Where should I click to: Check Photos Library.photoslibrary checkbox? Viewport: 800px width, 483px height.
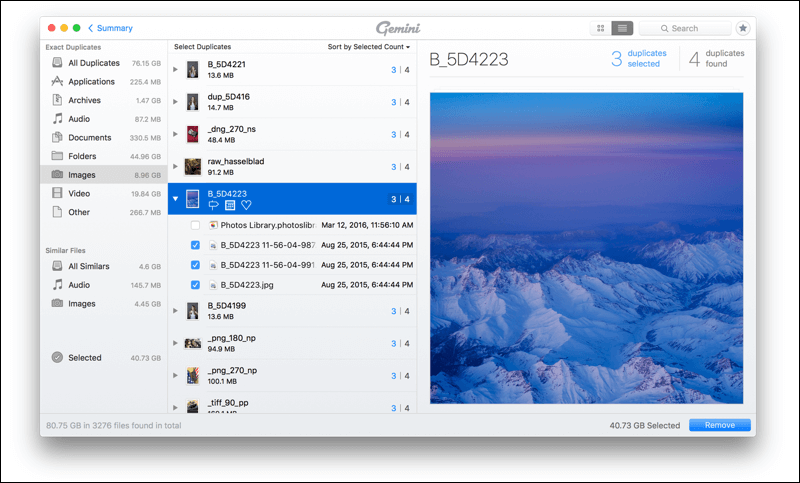pyautogui.click(x=195, y=225)
